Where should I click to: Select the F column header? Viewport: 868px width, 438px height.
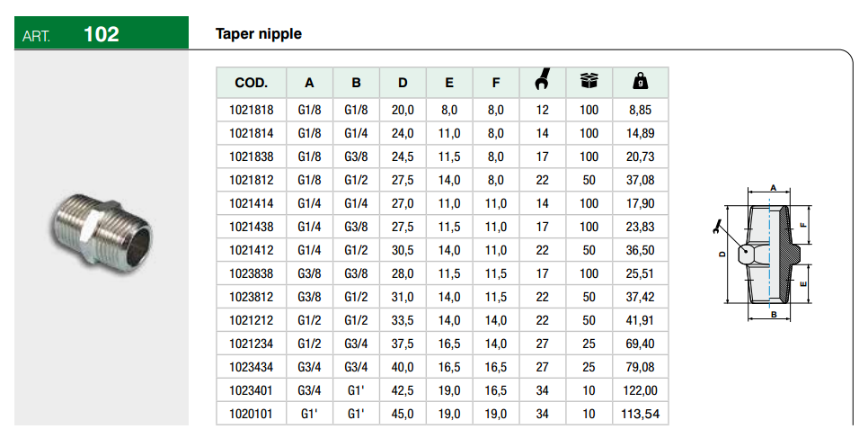[x=496, y=83]
